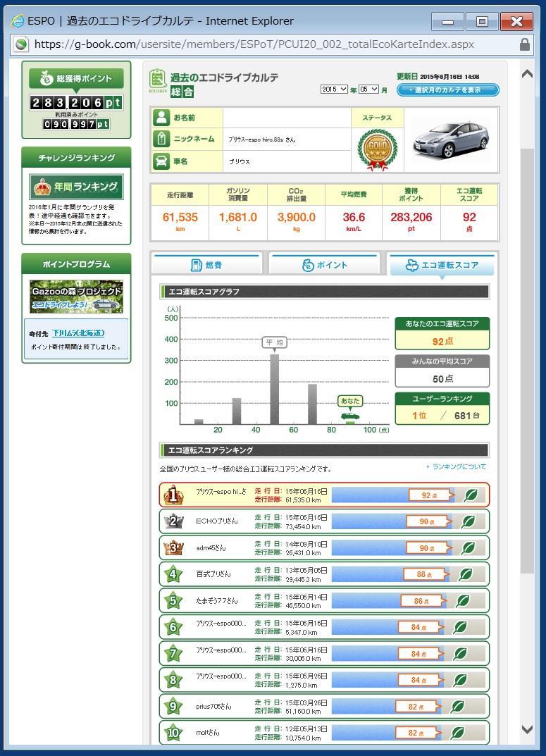The image size is (546, 756).
Task: Click the rank 9 green star icon
Action: 173,707
